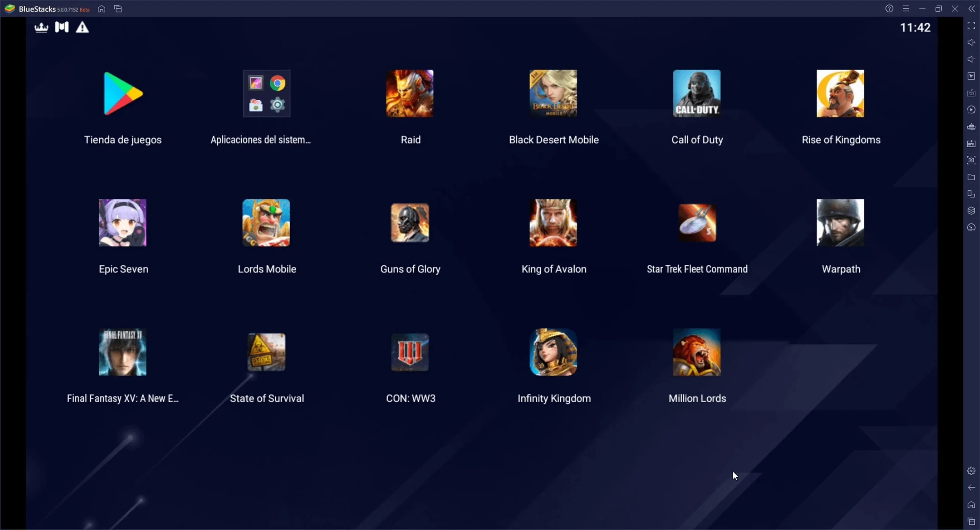Click the map status icon

[62, 27]
